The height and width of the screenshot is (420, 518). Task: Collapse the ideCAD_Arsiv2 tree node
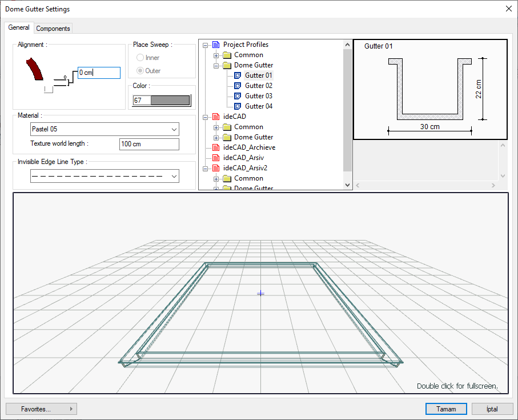click(x=206, y=168)
